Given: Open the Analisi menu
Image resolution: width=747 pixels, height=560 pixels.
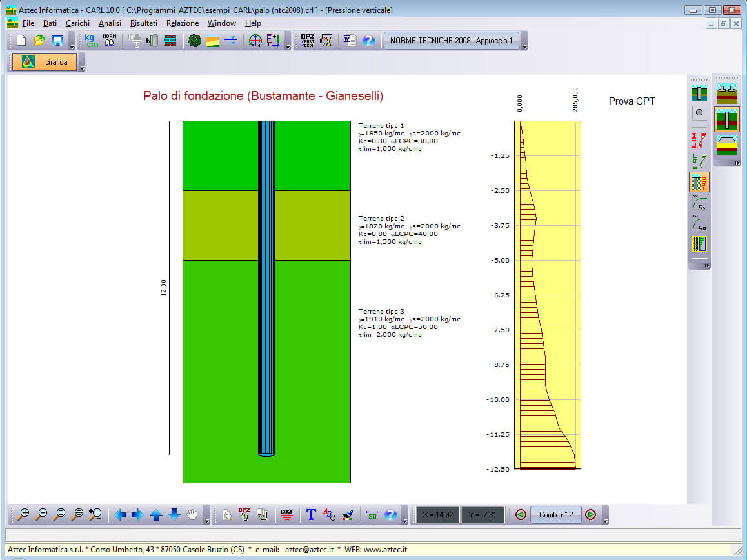Looking at the screenshot, I should (110, 23).
